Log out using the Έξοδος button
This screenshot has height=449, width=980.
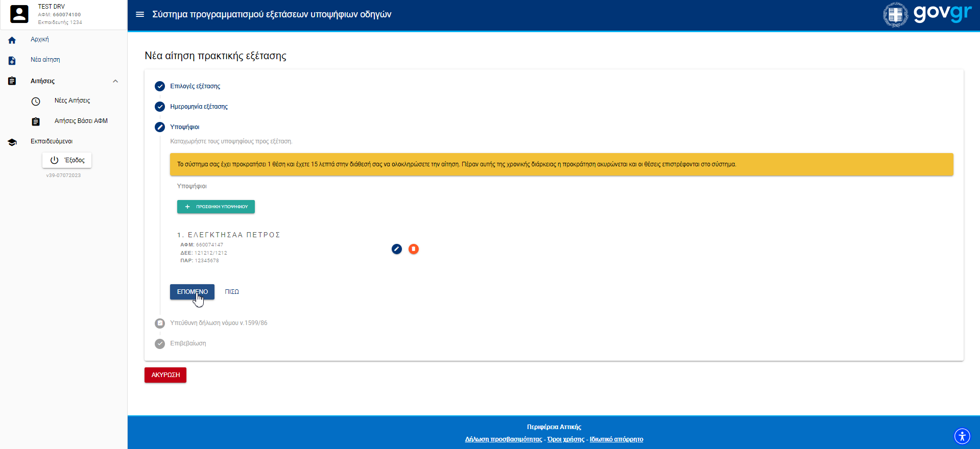[67, 160]
